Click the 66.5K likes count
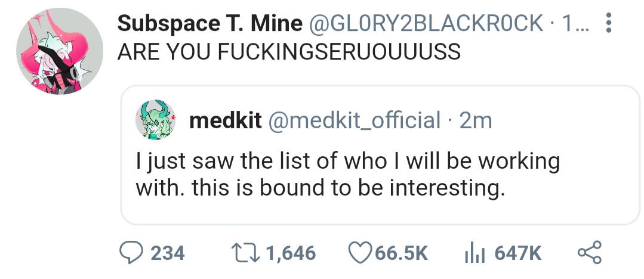The height and width of the screenshot is (279, 644). (x=402, y=254)
